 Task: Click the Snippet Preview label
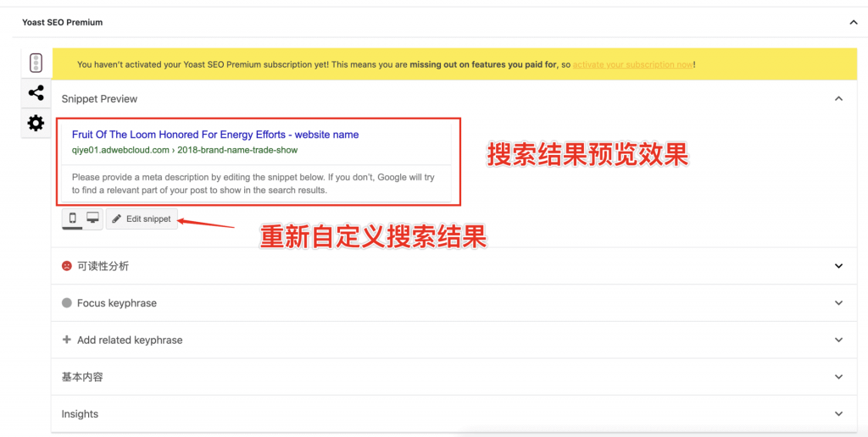(x=100, y=99)
